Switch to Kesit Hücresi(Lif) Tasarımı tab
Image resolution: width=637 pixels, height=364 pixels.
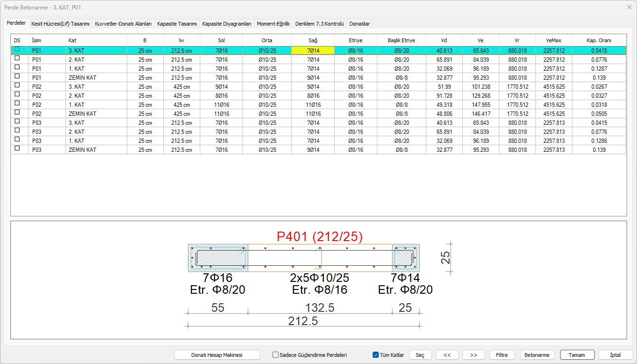(x=60, y=24)
